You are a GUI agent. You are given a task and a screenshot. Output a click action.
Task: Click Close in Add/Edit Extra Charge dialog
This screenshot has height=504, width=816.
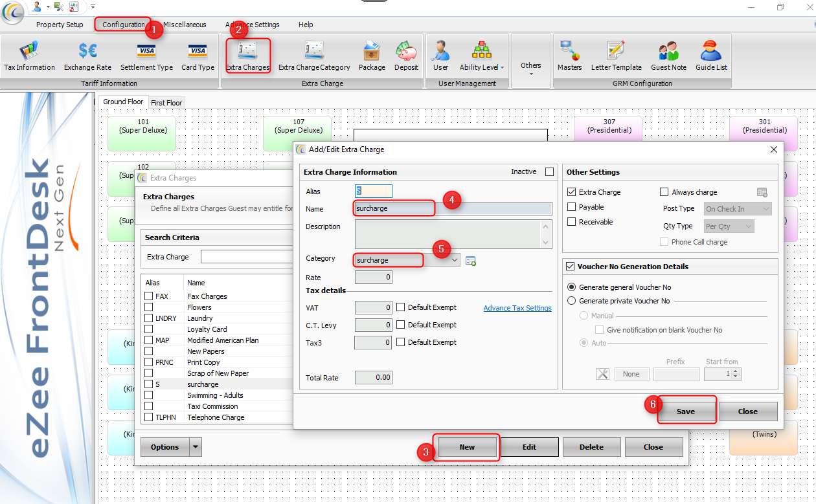click(748, 411)
